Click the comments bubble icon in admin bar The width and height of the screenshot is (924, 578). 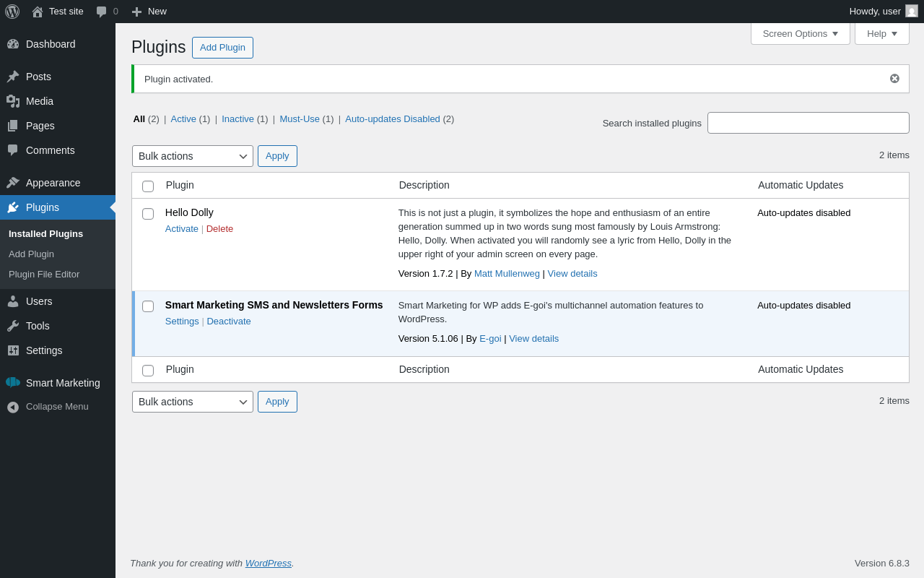pyautogui.click(x=102, y=12)
